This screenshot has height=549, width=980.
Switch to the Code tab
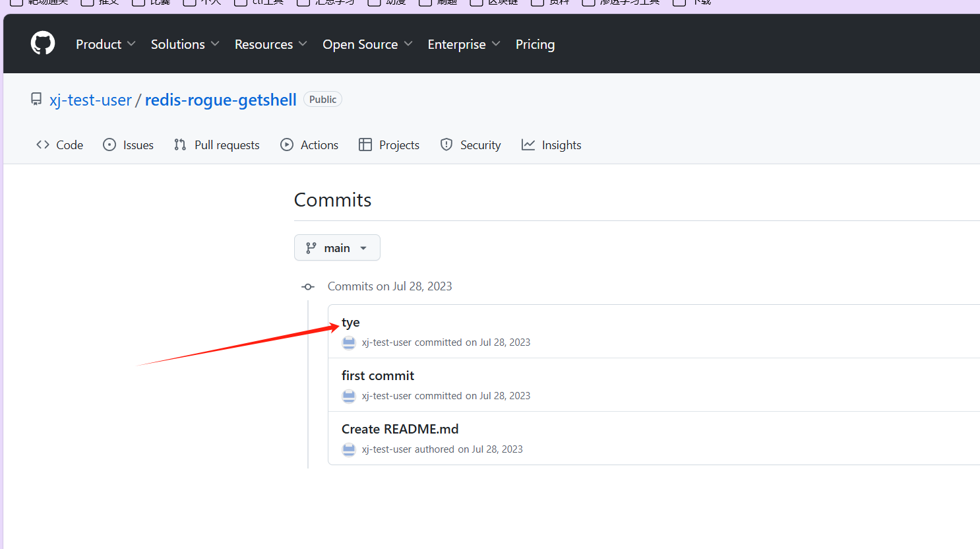pyautogui.click(x=59, y=145)
